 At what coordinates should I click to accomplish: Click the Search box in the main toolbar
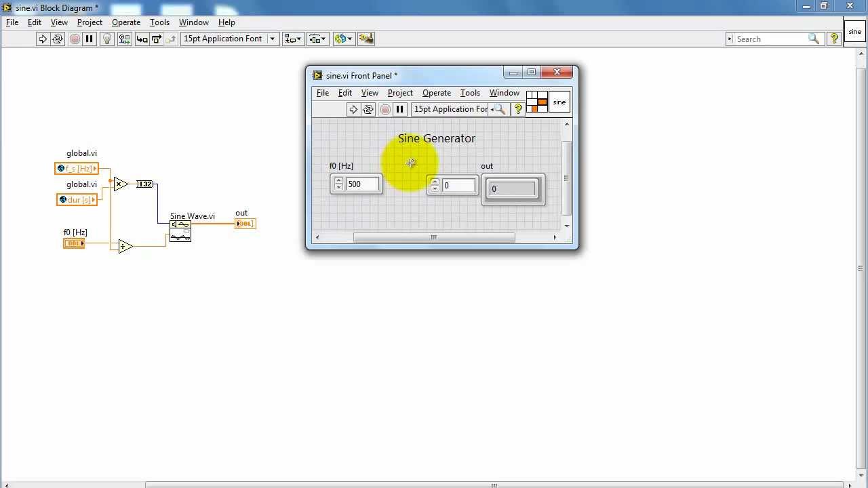click(x=773, y=39)
